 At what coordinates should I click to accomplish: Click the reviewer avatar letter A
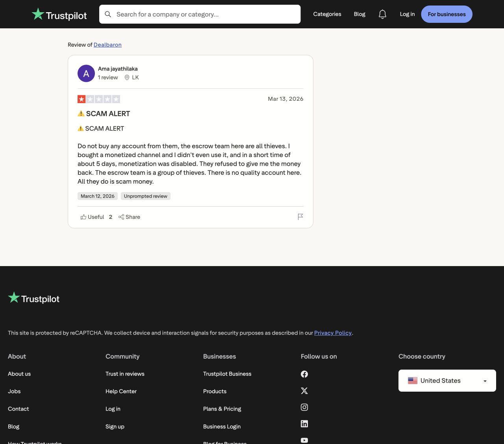(86, 74)
